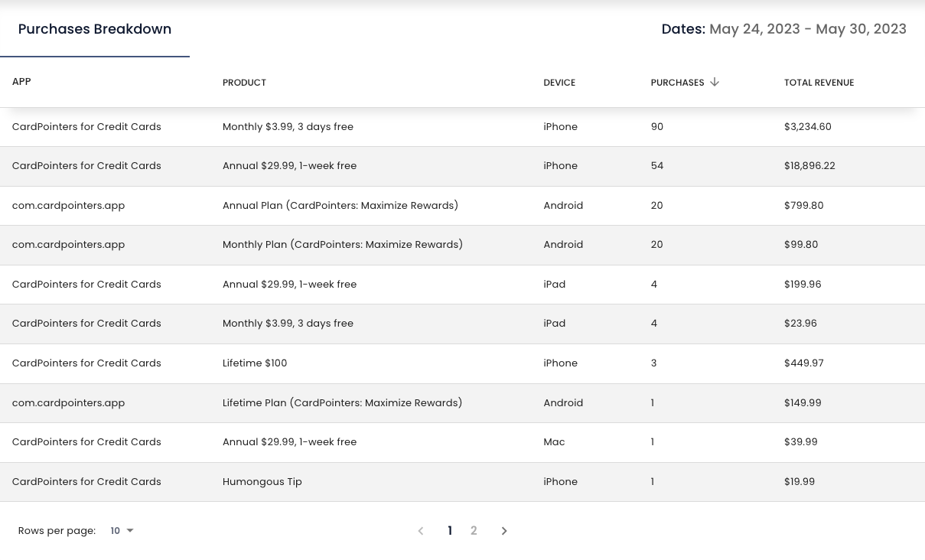This screenshot has height=560, width=925.
Task: Click Lifetime Plan (CardPointers: Maximize Rewards) cell
Action: click(x=343, y=403)
